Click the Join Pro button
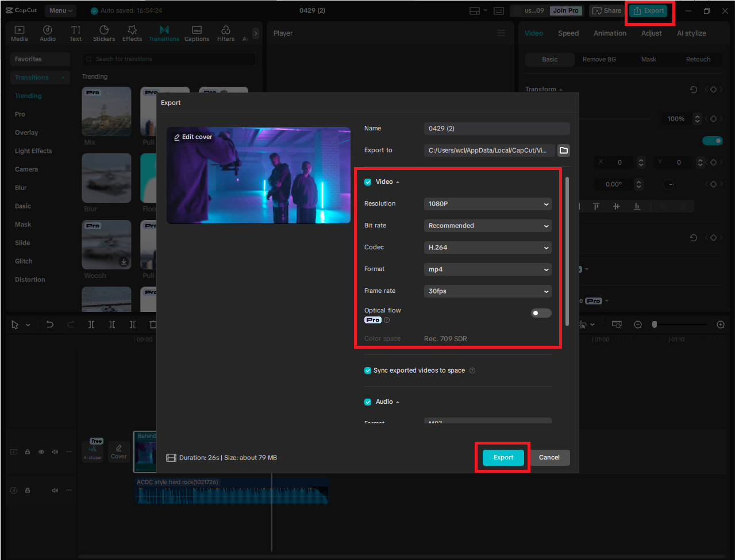735x560 pixels. point(565,11)
